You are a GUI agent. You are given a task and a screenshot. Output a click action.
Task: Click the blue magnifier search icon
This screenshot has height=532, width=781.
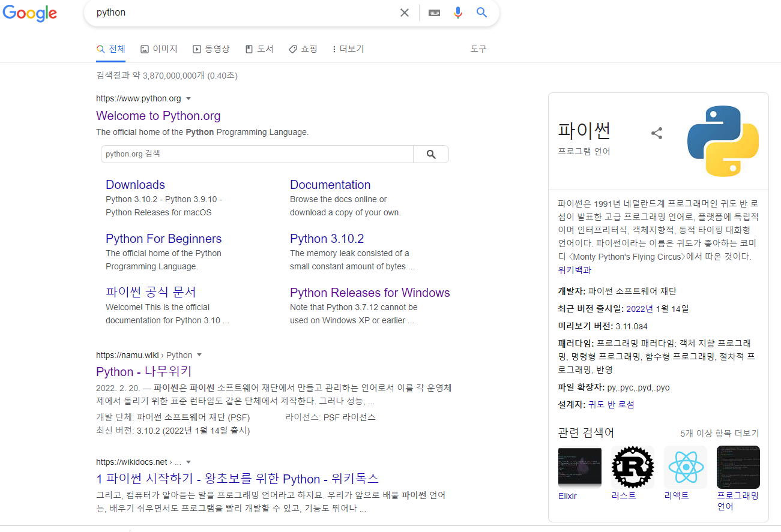481,13
